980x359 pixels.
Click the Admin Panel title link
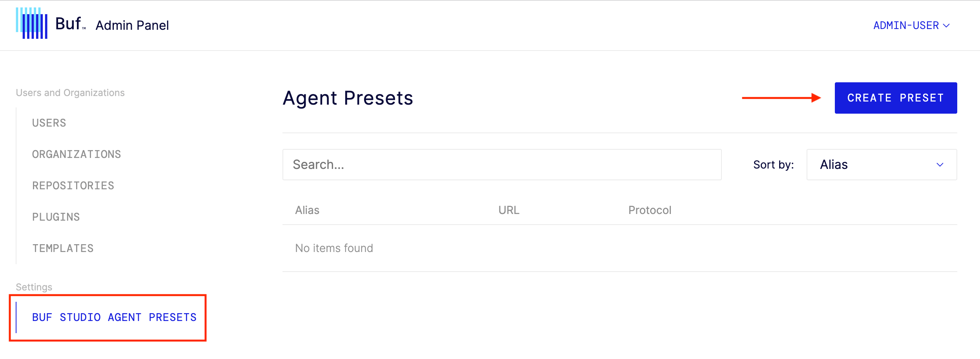point(132,25)
